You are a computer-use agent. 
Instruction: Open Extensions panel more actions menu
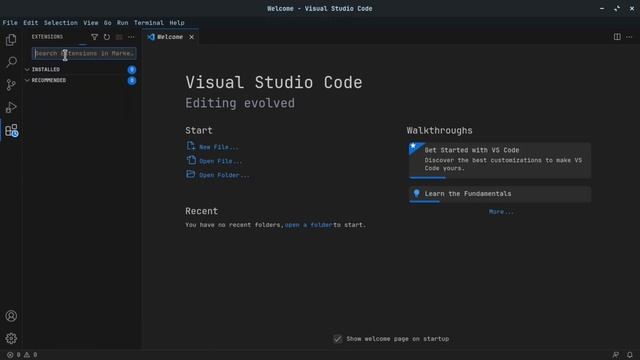[x=131, y=37]
